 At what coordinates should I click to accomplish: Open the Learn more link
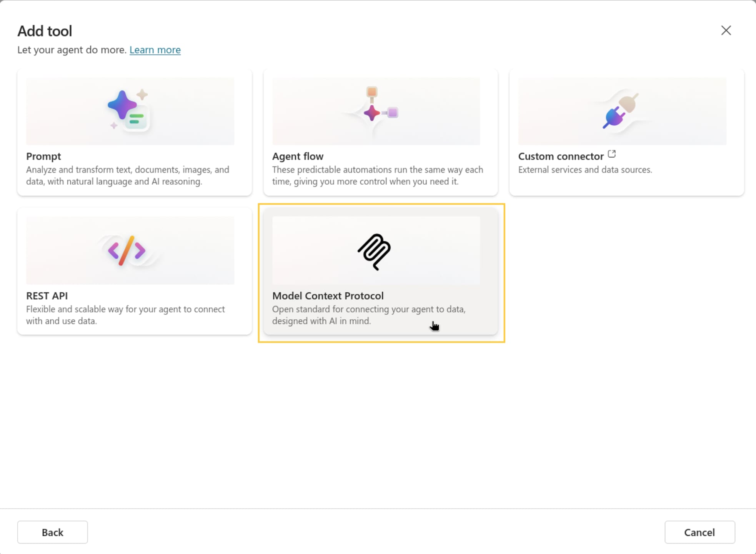pos(155,50)
